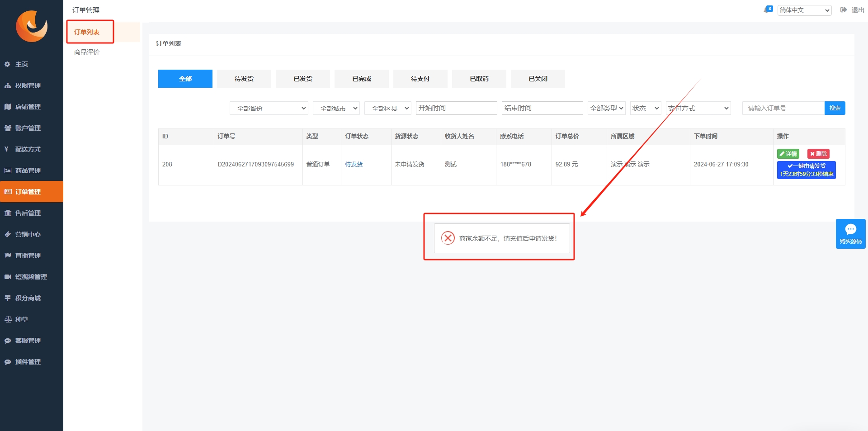Open the 全部省份 province dropdown
This screenshot has width=868, height=431.
[x=269, y=108]
